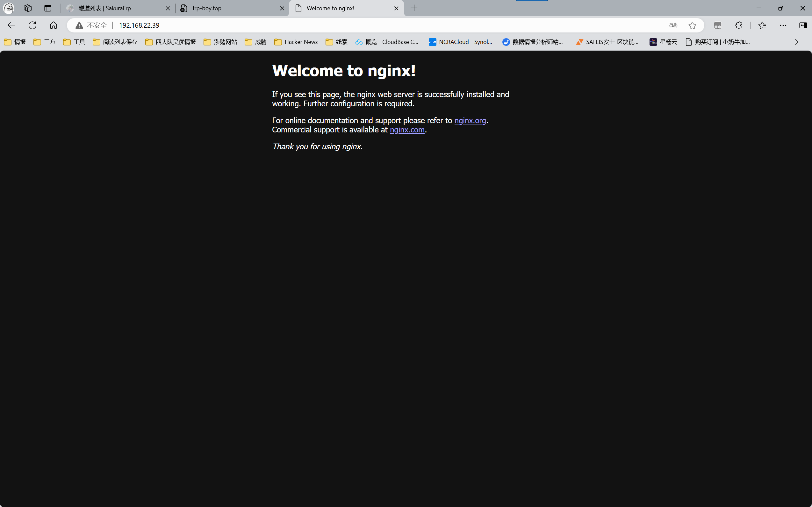Screen dimensions: 812x507
Task: Open the extensions puzzle icon
Action: click(738, 25)
